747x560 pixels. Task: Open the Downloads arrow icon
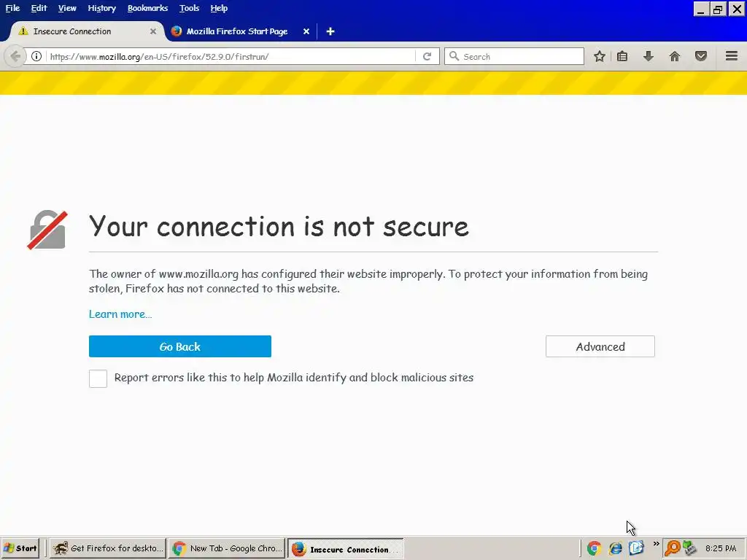point(648,56)
